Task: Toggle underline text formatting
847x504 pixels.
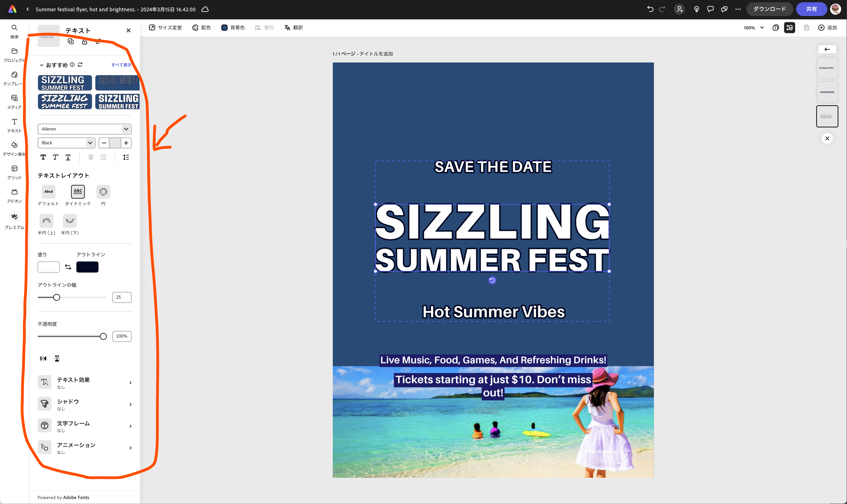Action: [x=68, y=157]
